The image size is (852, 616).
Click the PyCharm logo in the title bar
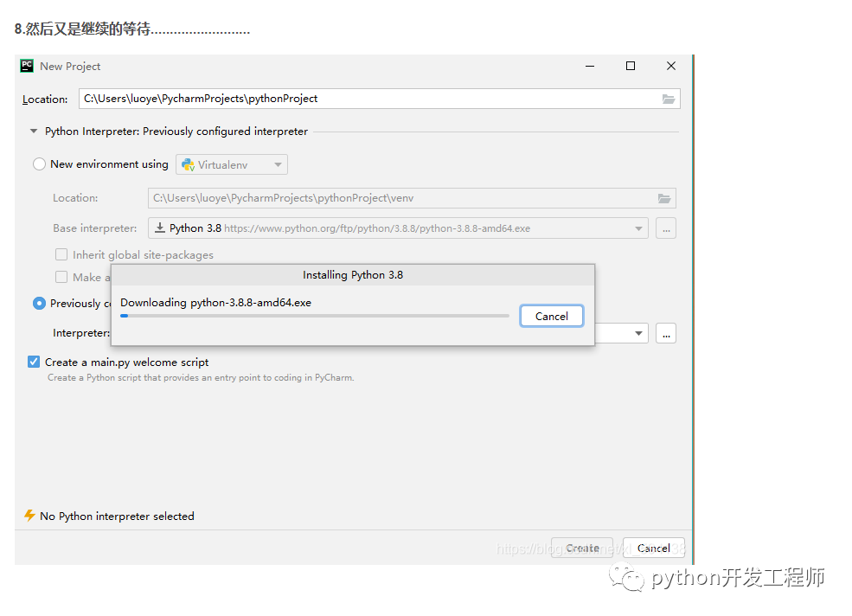pyautogui.click(x=27, y=66)
